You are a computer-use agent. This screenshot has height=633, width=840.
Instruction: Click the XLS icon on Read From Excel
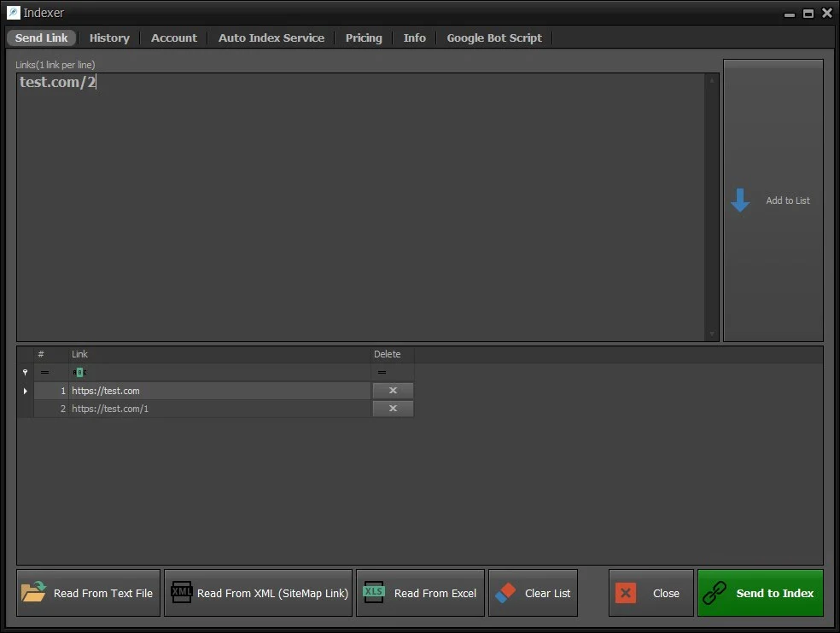tap(373, 592)
